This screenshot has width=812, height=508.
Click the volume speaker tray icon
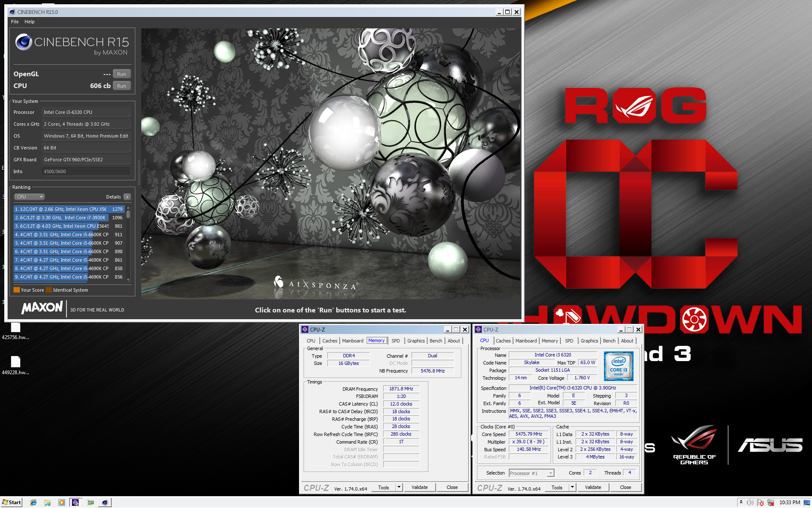(x=750, y=502)
